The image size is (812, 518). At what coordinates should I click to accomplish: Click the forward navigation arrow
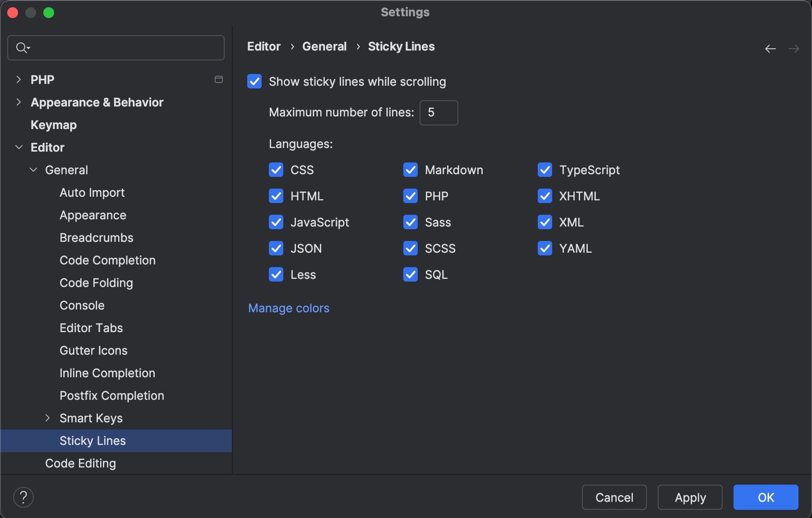794,48
